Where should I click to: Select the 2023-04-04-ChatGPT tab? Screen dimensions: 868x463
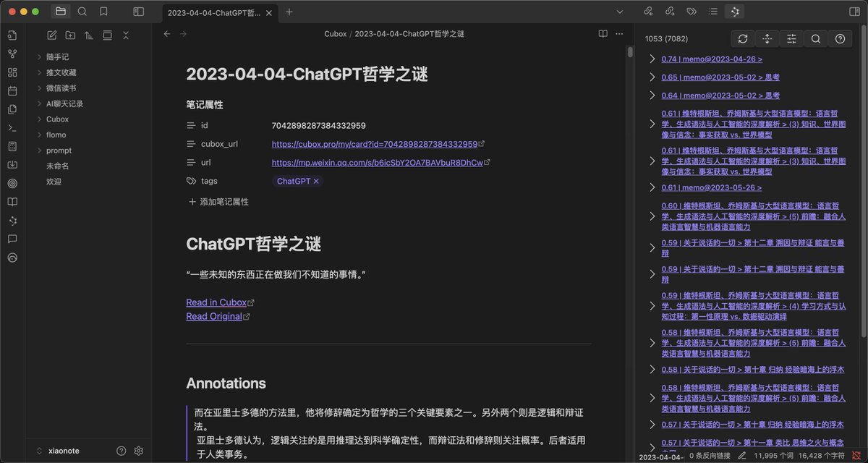213,12
